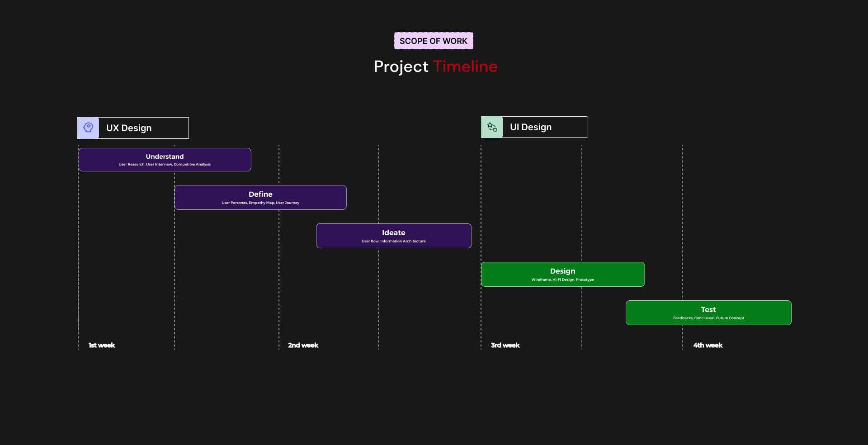
Task: Click the head-profile icon beside UX Design
Action: (89, 128)
